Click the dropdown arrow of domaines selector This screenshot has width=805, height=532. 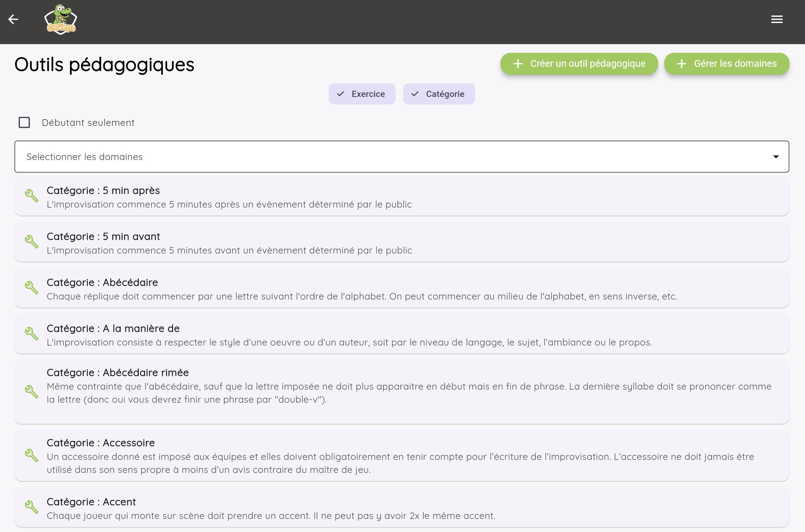pyautogui.click(x=776, y=157)
